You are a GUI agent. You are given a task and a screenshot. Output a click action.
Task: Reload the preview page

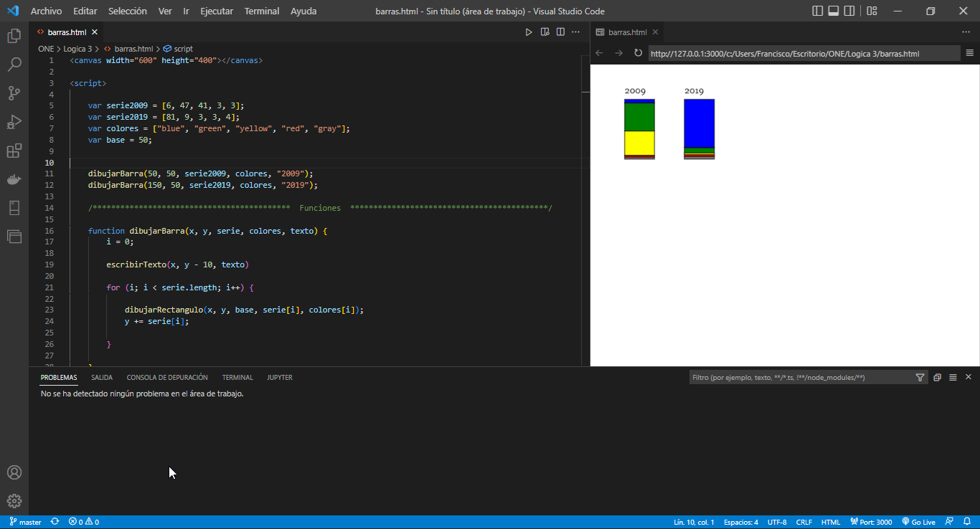tap(638, 53)
